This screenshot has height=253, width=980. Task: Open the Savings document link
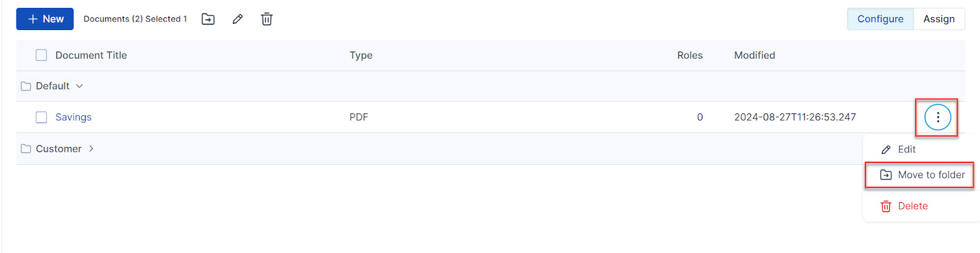[x=73, y=117]
